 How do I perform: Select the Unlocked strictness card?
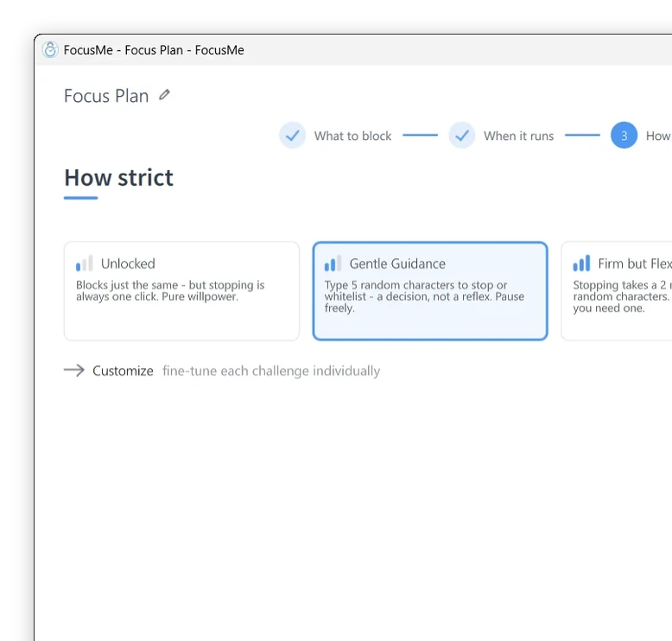pos(181,291)
